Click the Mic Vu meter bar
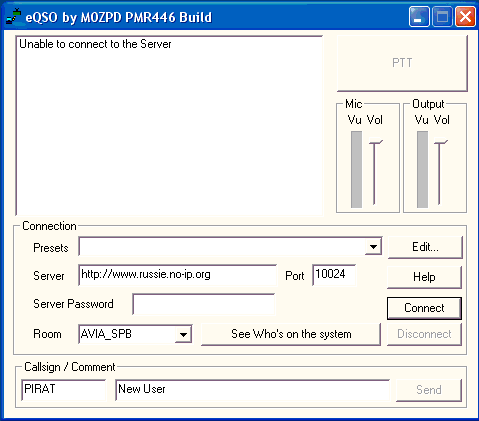 pos(356,169)
